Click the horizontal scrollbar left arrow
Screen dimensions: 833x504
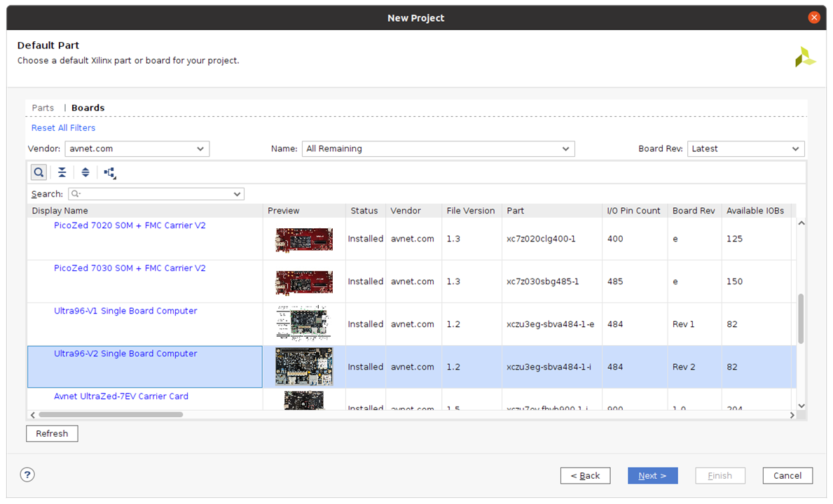(33, 415)
